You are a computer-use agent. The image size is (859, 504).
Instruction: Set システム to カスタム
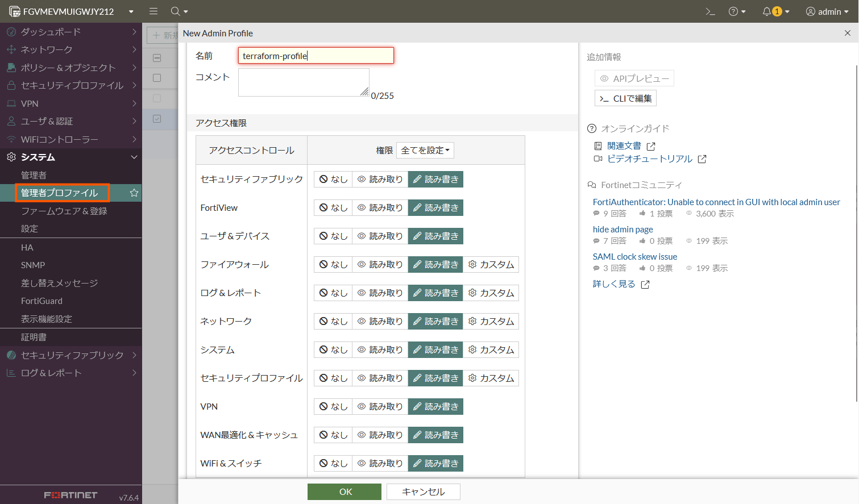click(491, 350)
